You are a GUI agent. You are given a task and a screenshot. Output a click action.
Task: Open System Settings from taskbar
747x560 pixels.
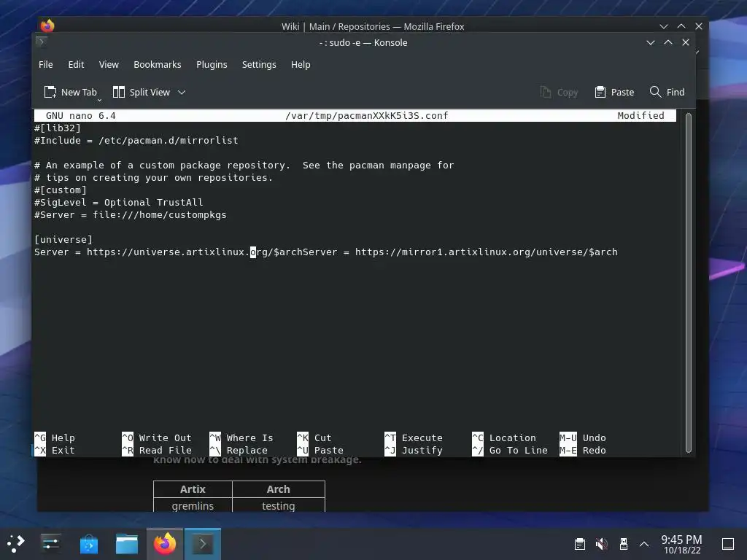pos(50,543)
